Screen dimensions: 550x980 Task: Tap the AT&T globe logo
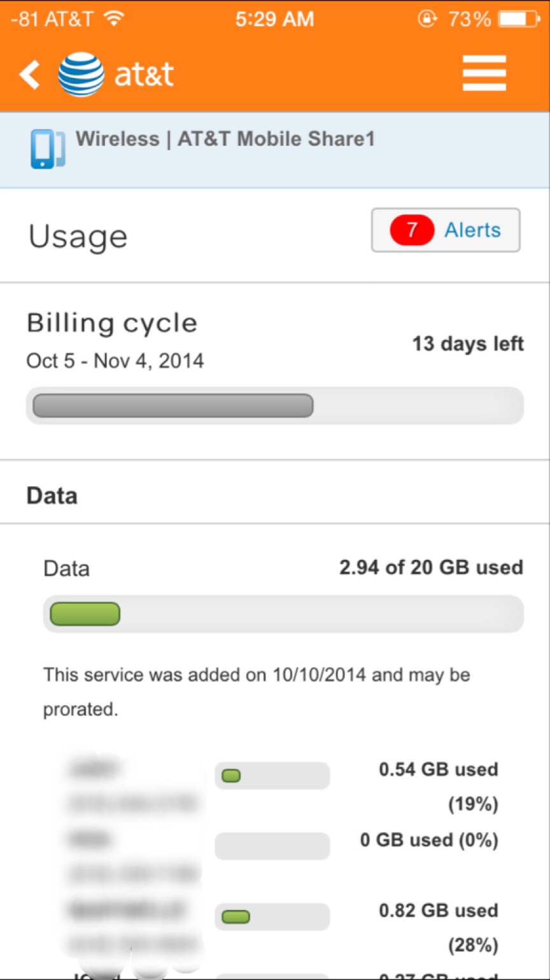pyautogui.click(x=81, y=75)
